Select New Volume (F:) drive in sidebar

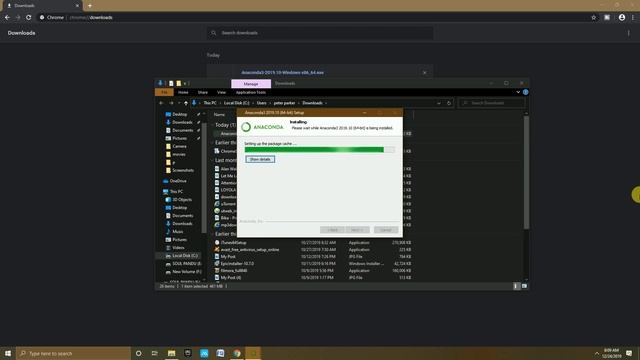187,271
